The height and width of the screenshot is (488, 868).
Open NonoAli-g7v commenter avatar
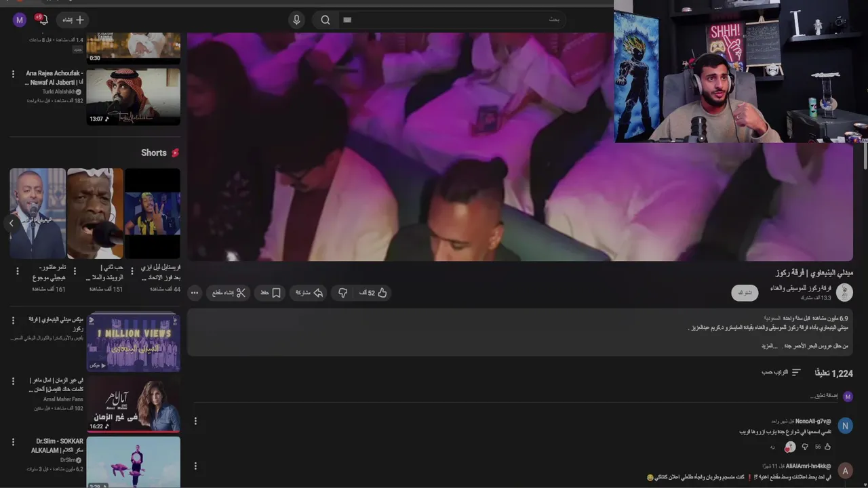845,426
